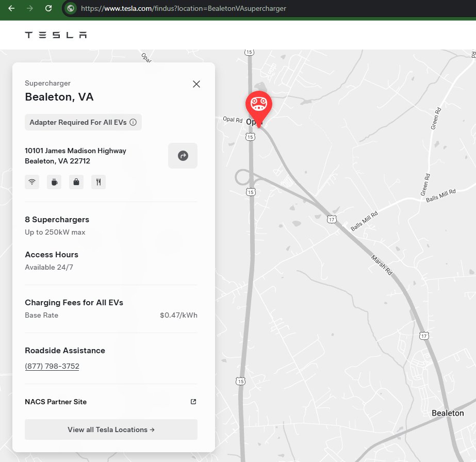Click the Route 15 shield at the highway loop
Viewport: 476px width, 462px height.
[251, 192]
